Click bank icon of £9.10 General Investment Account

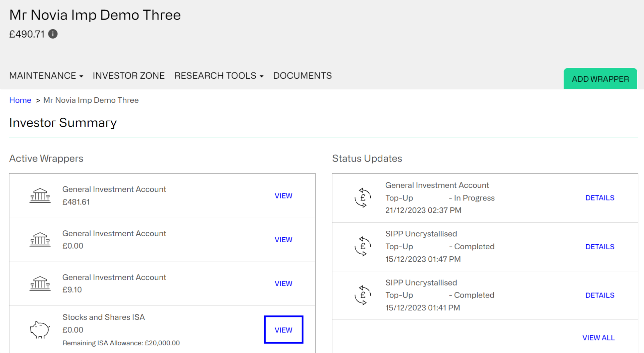click(x=40, y=283)
